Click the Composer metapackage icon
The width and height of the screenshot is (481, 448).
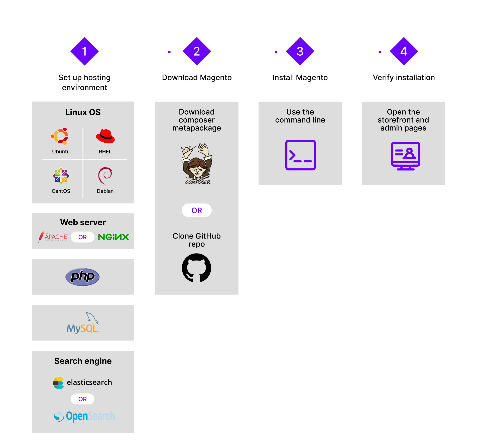pos(198,164)
